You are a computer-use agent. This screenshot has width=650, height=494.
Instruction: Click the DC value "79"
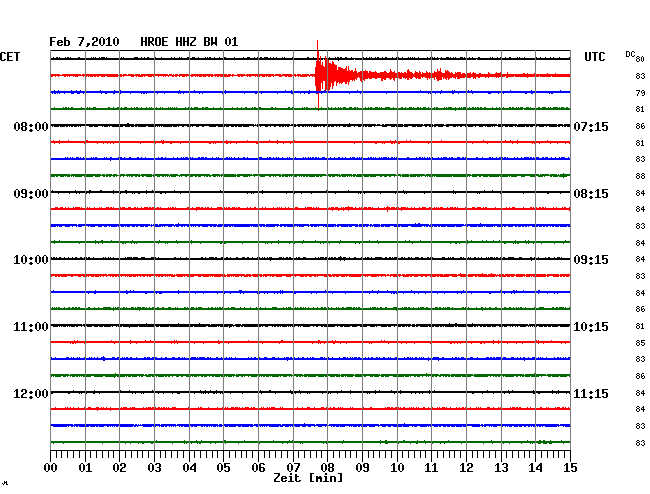(x=640, y=93)
